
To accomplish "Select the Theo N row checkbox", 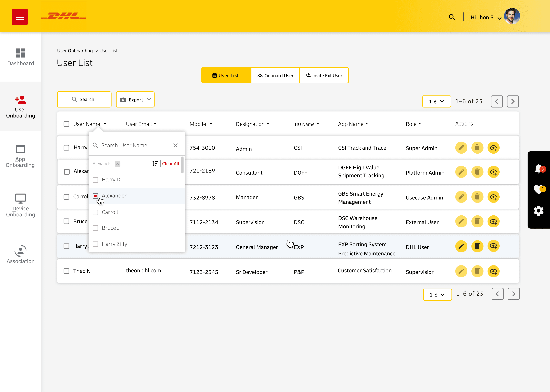I will pos(66,271).
